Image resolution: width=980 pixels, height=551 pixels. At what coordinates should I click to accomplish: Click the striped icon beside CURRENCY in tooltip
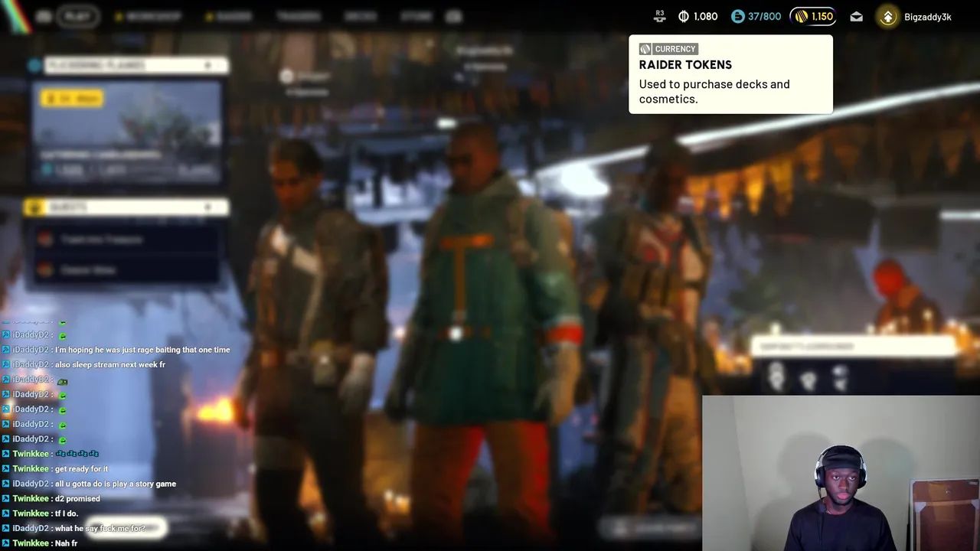645,49
